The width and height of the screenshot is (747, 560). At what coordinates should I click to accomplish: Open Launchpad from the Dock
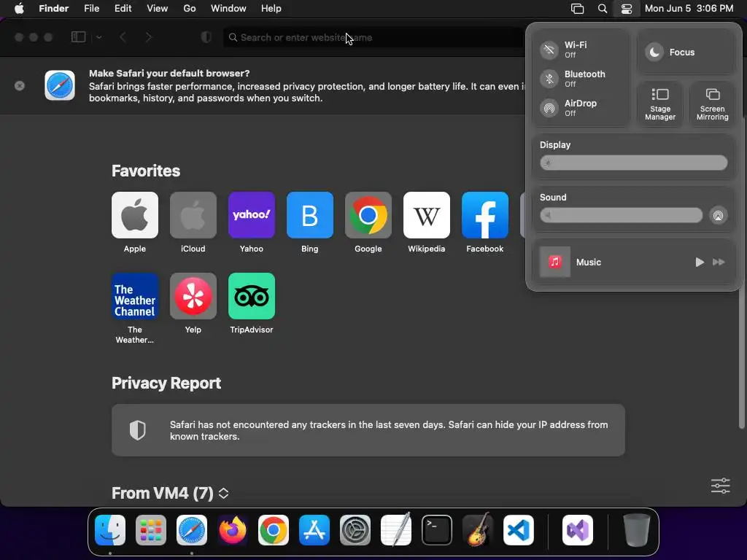pos(151,530)
